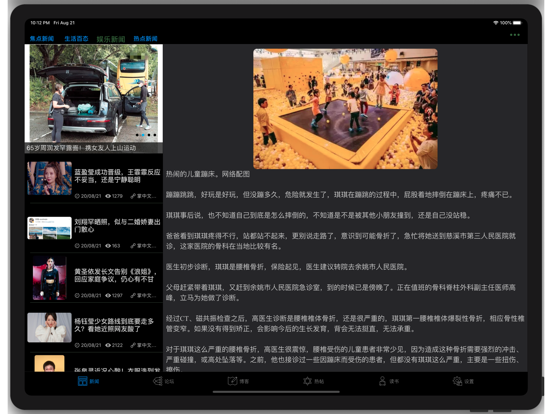The image size is (552, 414).
Task: Open article 蓝盈莹成功晋级
Action: [117, 176]
